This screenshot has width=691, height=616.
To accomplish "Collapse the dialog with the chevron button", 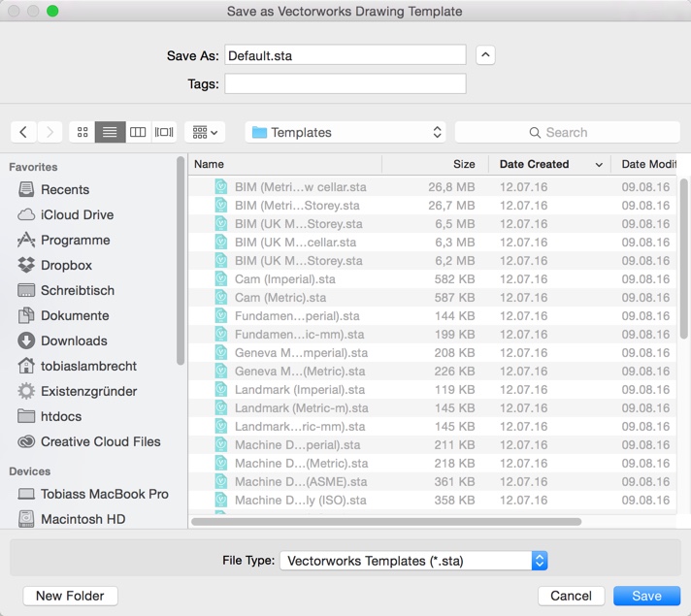I will click(x=485, y=55).
